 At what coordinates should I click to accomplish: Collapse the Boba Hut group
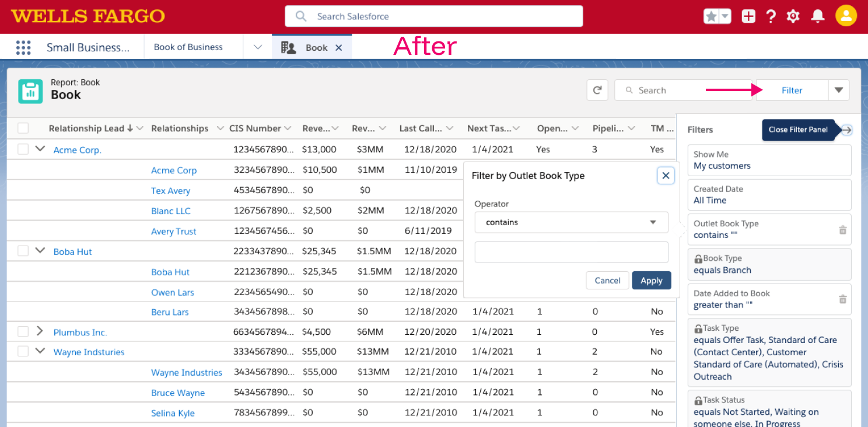pos(40,250)
